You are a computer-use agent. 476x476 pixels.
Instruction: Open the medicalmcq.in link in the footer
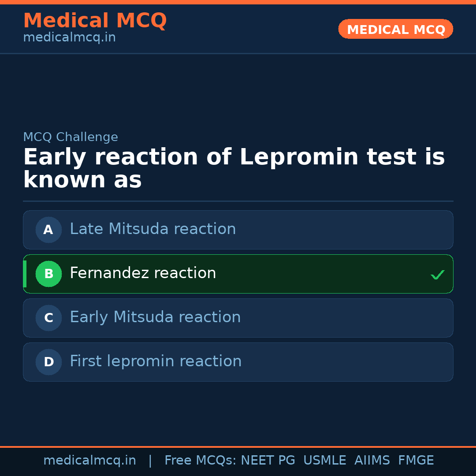pos(89,461)
